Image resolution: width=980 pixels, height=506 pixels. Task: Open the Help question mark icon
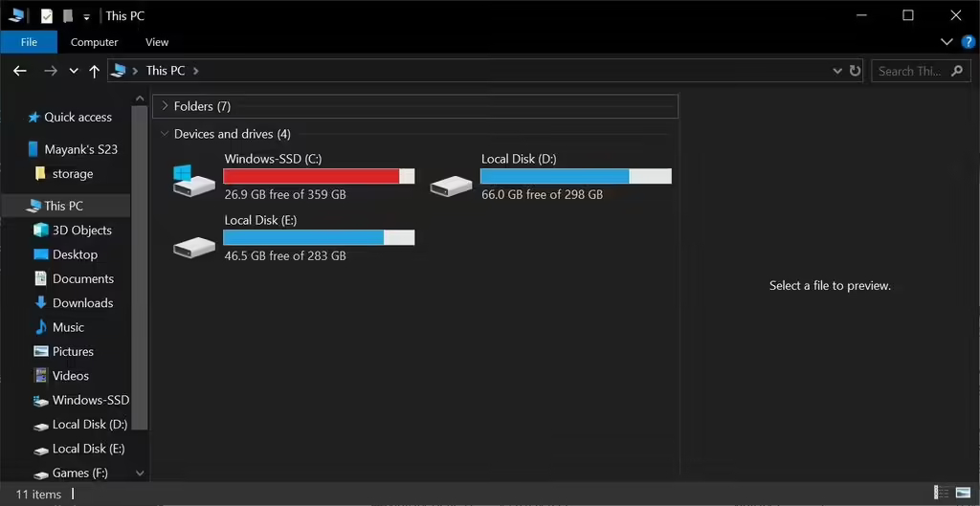click(968, 42)
